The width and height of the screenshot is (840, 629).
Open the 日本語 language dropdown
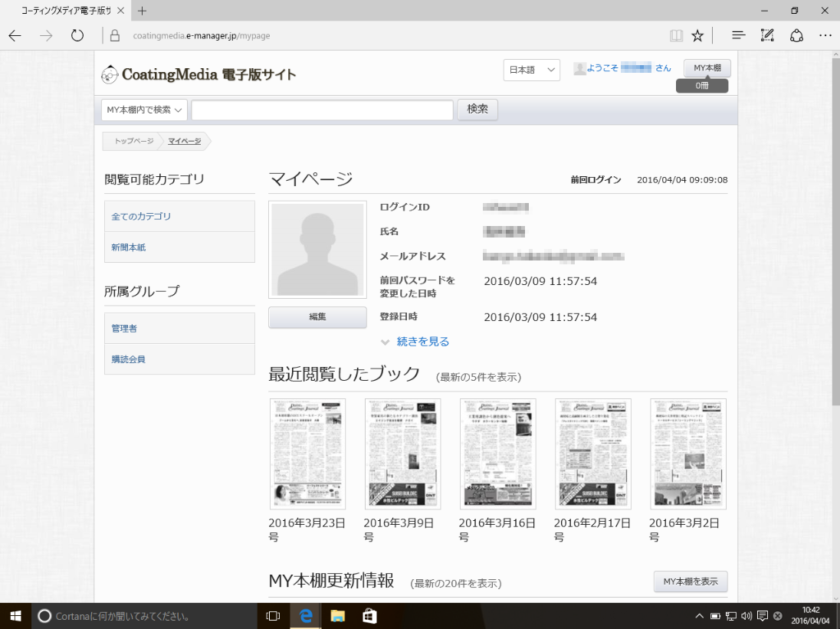(532, 70)
